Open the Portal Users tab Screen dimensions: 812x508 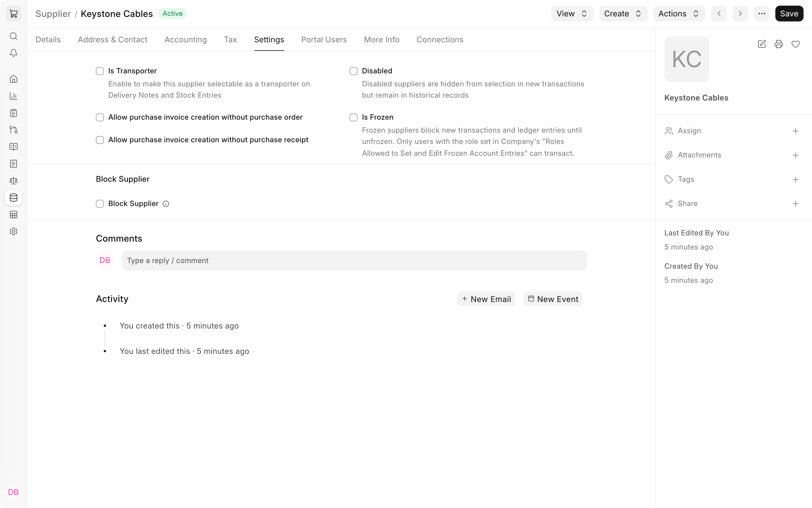(324, 40)
